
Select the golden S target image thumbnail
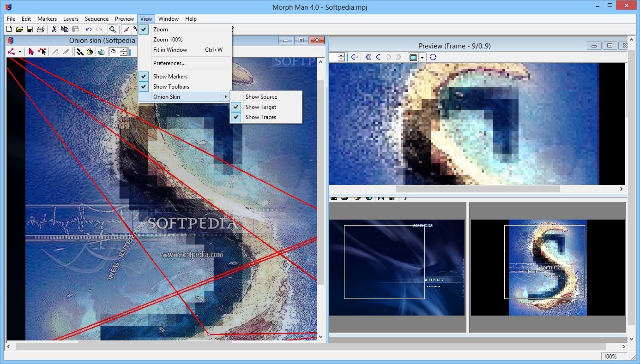[x=548, y=268]
